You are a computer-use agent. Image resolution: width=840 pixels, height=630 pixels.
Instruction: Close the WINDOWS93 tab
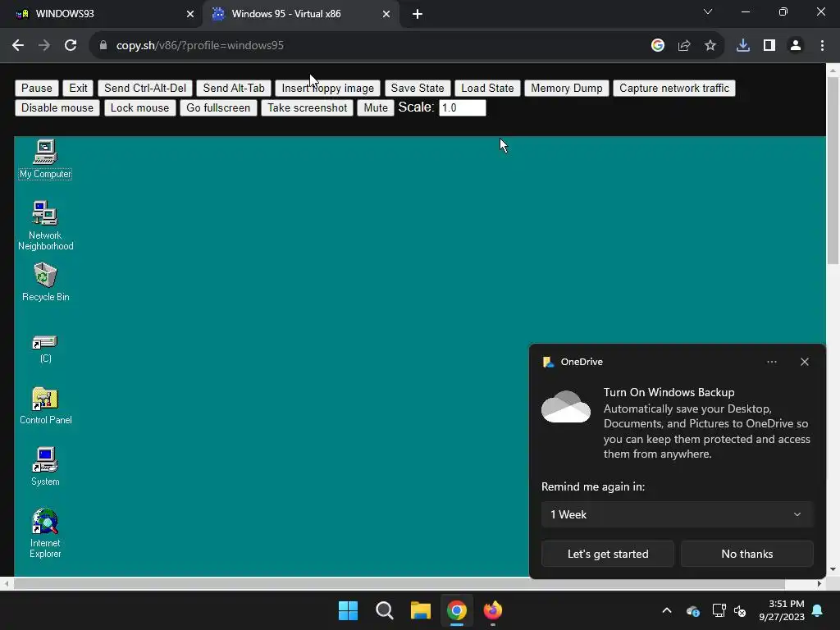[189, 14]
